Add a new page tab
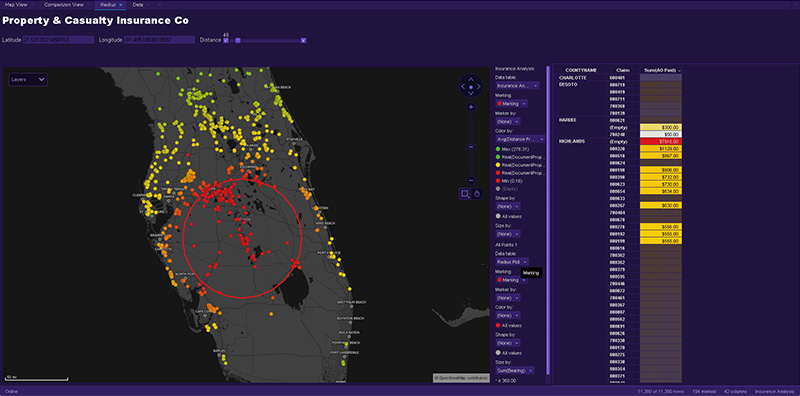The width and height of the screenshot is (800, 396). coord(159,5)
